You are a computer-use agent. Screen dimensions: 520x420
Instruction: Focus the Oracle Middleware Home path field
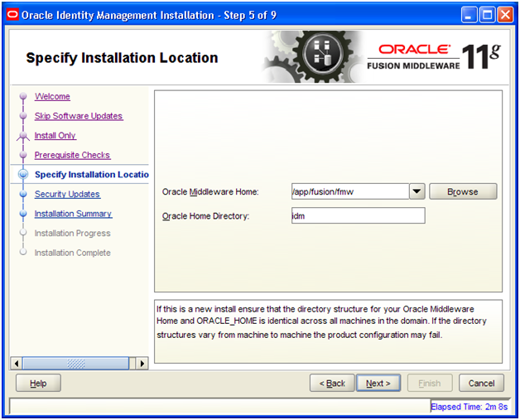350,191
